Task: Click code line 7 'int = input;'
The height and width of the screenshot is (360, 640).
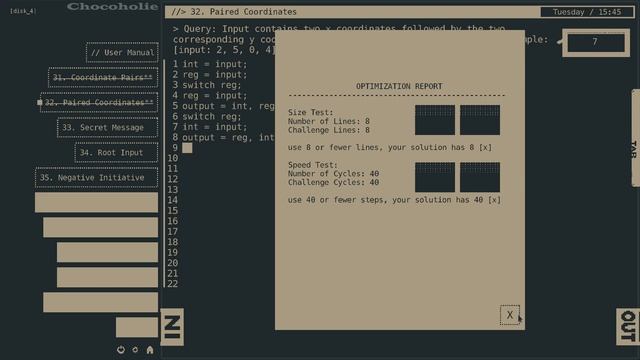Action: [215, 127]
